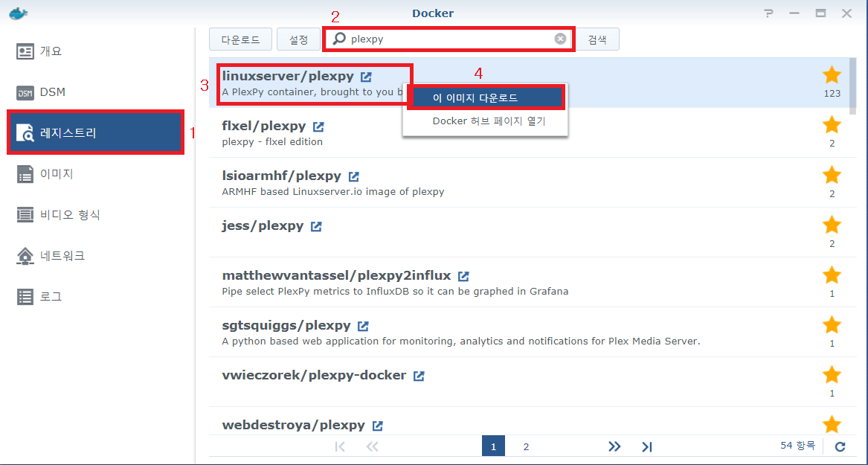Viewport: 868px width, 465px height.
Task: Open external link icon for vwieczorek/plexpy-docker
Action: [419, 376]
